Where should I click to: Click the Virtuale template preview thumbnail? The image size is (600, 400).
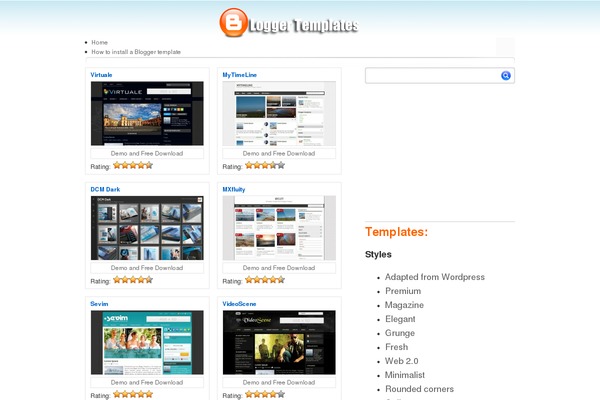147,113
